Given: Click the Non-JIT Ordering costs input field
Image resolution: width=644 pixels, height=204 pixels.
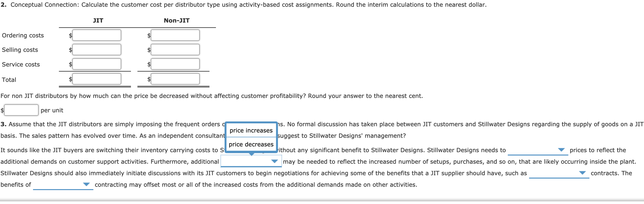Looking at the screenshot, I should coord(175,35).
